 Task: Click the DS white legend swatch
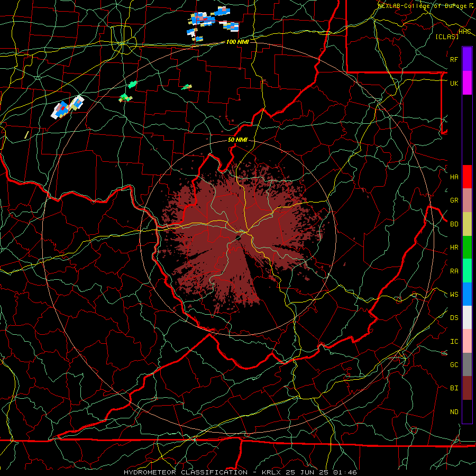point(467,317)
